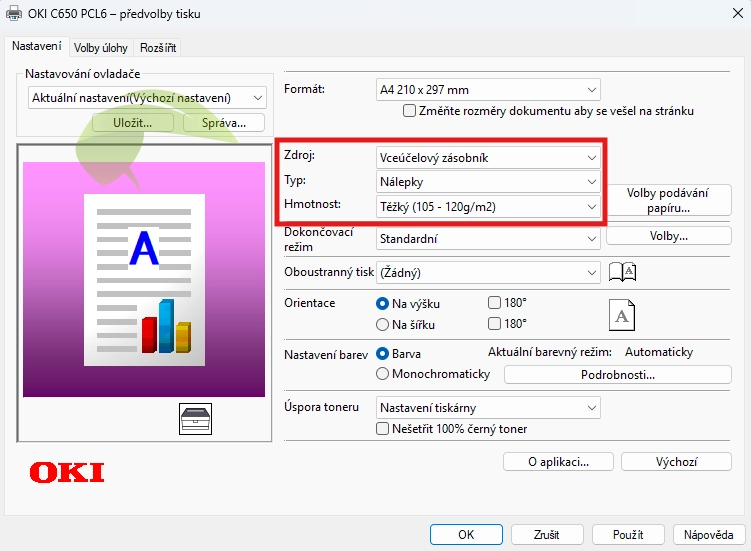Click the Uložit... button

(x=132, y=122)
